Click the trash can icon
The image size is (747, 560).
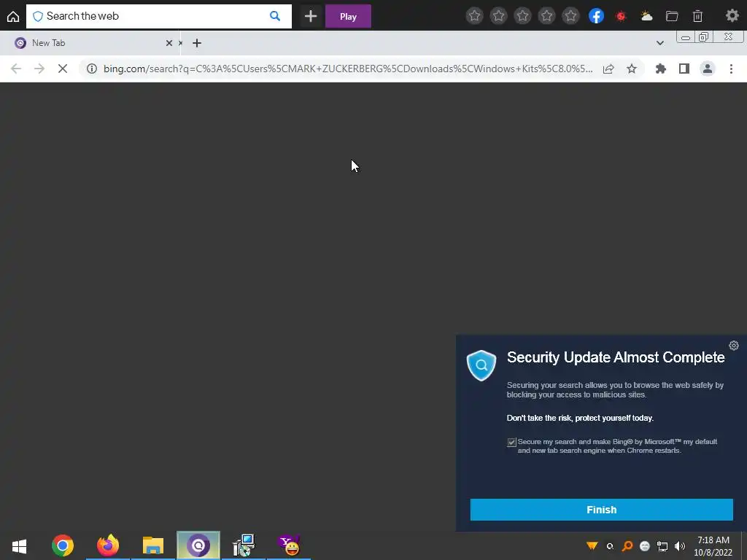coord(697,16)
